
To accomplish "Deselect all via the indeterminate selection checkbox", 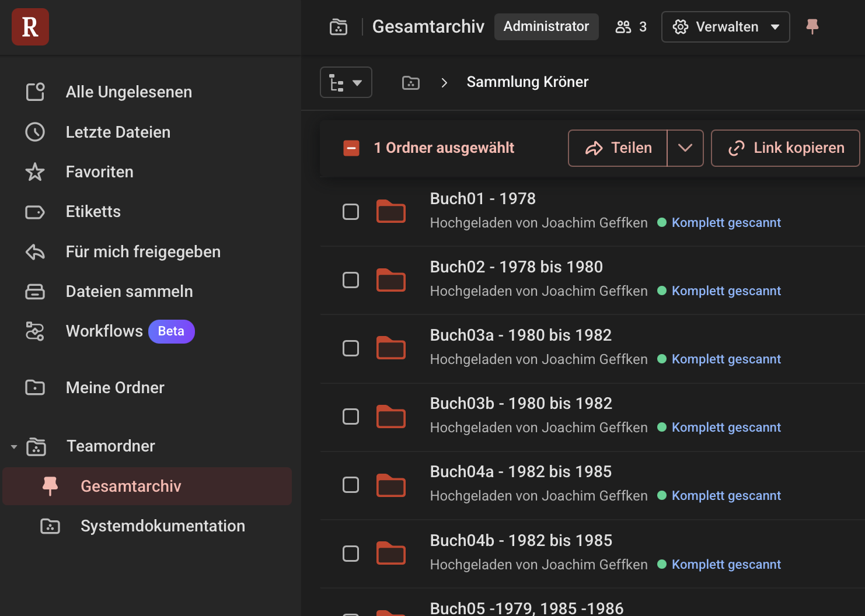I will coord(351,148).
